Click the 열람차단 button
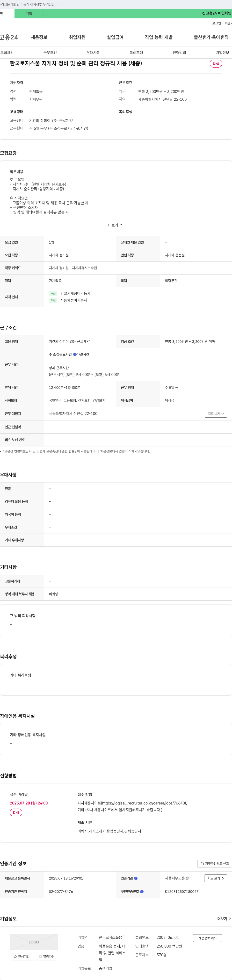This screenshot has width=232, height=980. coord(47,956)
